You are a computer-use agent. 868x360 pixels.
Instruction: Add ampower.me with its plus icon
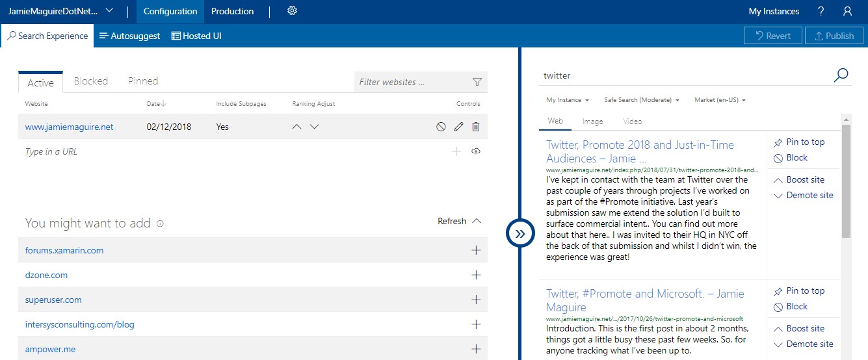coord(476,349)
